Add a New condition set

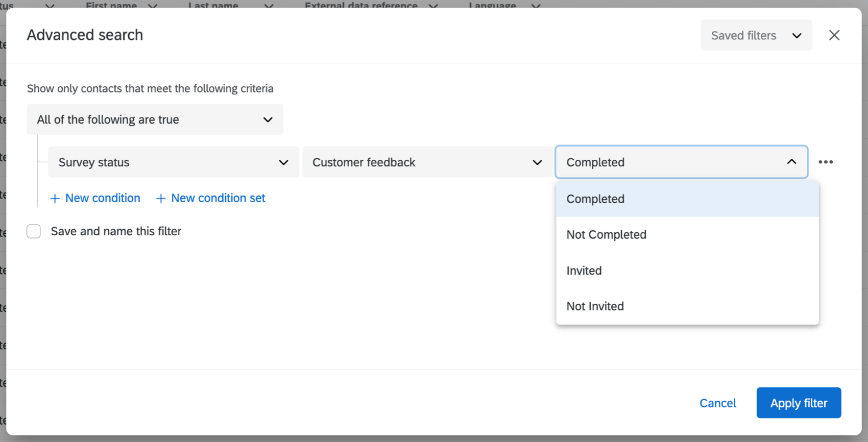pos(218,198)
